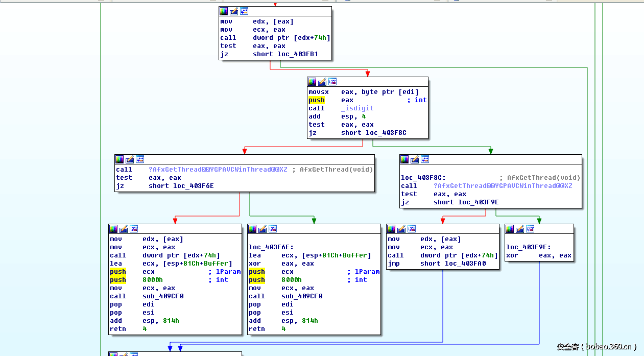Click the loc_403FB1 jump target in the top block
Image resolution: width=644 pixels, height=356 pixels.
(x=297, y=54)
